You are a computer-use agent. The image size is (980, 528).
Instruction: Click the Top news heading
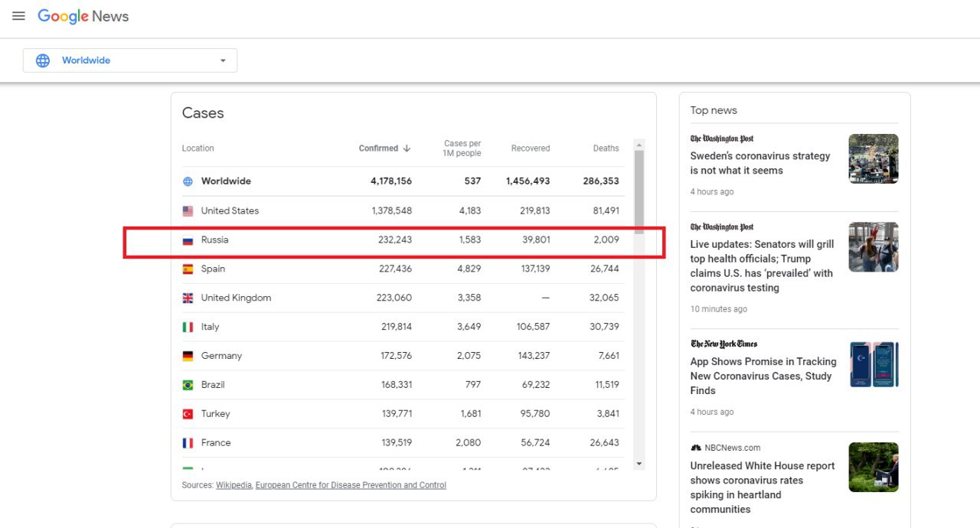tap(714, 110)
